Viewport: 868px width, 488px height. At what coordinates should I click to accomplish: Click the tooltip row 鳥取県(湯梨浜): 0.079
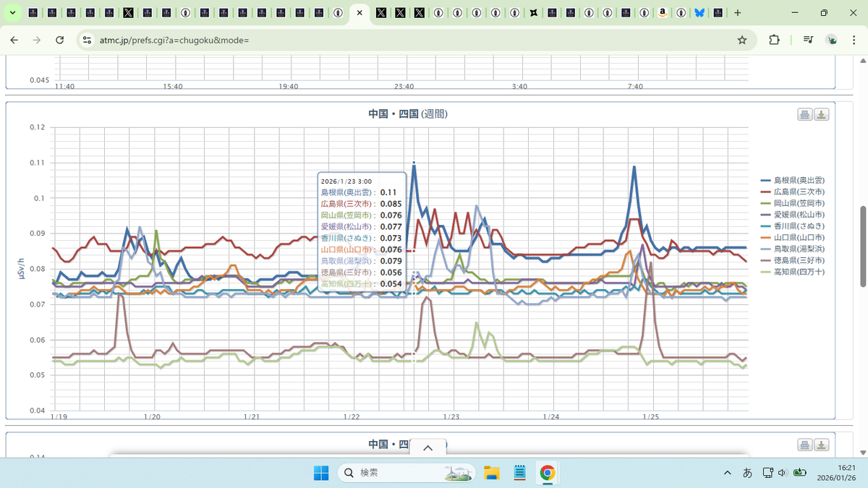pos(361,261)
